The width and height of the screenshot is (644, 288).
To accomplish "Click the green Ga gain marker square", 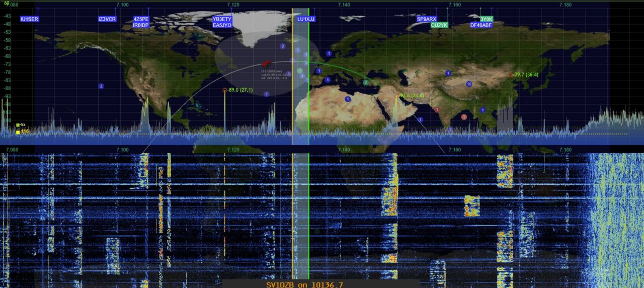I will [x=18, y=124].
